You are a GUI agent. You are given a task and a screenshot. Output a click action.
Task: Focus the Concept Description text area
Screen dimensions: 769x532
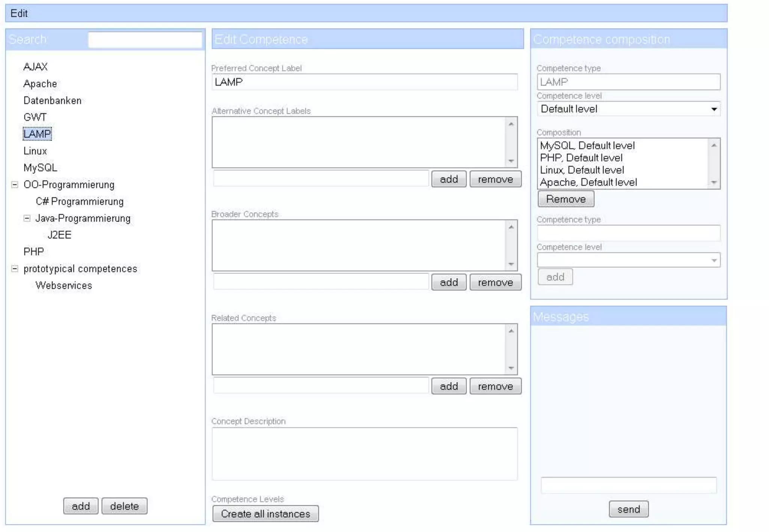[x=364, y=454]
